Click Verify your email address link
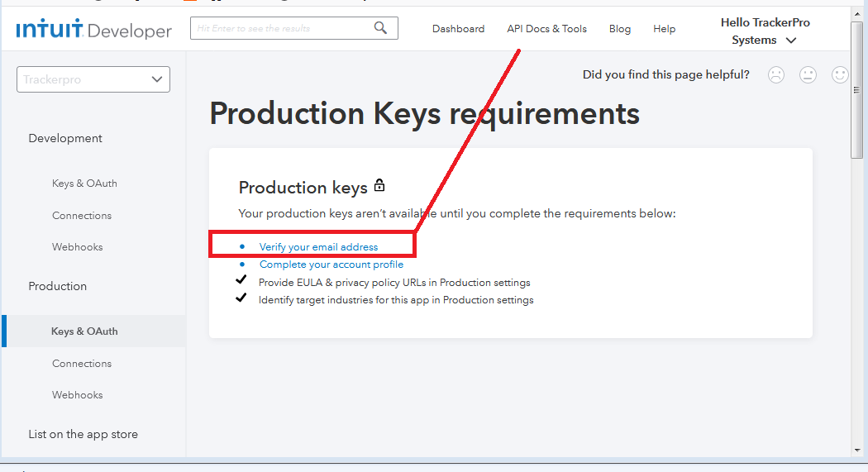 click(318, 247)
